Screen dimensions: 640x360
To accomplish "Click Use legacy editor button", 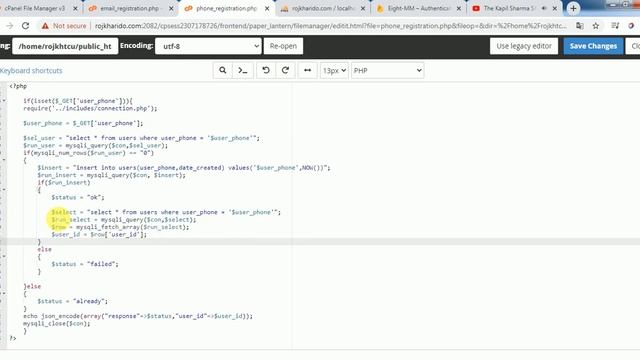I will tap(524, 46).
